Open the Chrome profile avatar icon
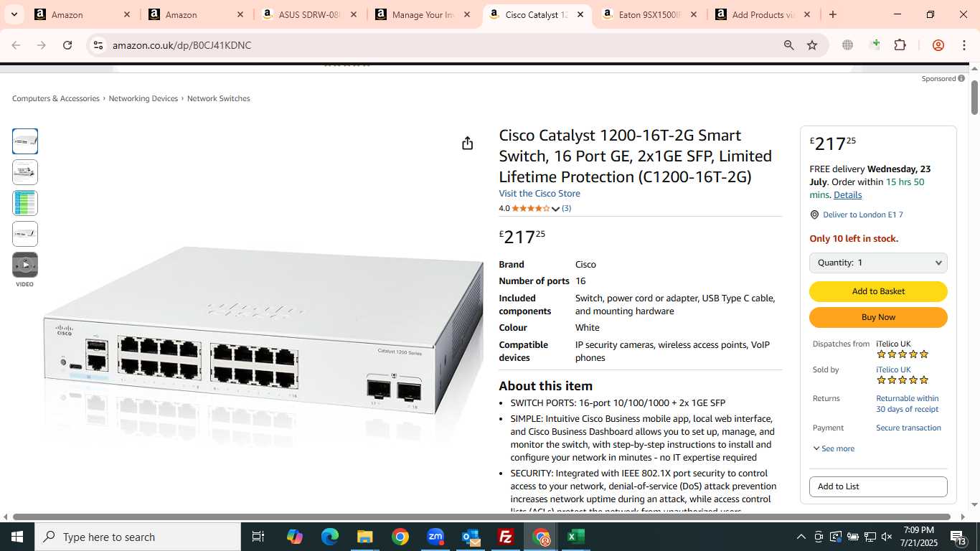 [x=938, y=45]
